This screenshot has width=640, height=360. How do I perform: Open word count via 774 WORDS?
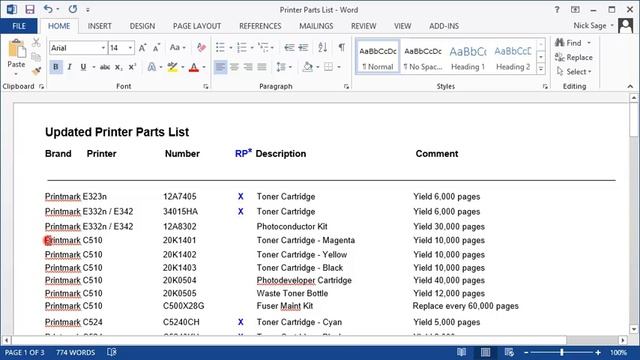click(x=76, y=352)
